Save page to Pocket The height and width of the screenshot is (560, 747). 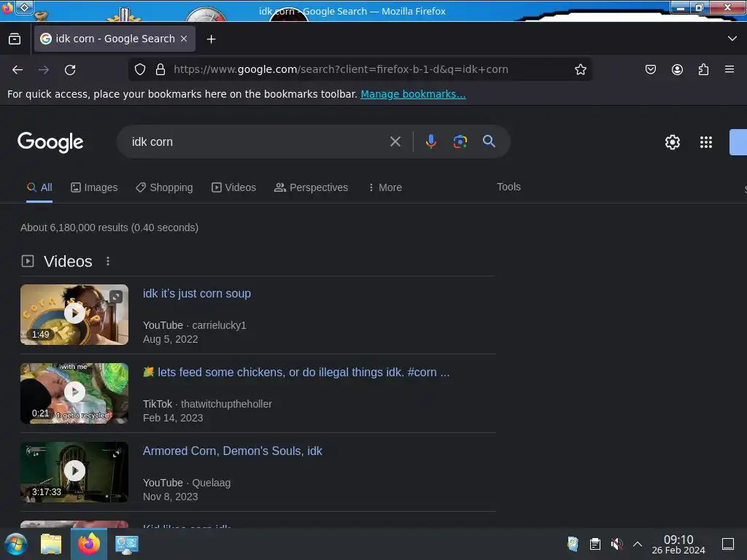(650, 69)
